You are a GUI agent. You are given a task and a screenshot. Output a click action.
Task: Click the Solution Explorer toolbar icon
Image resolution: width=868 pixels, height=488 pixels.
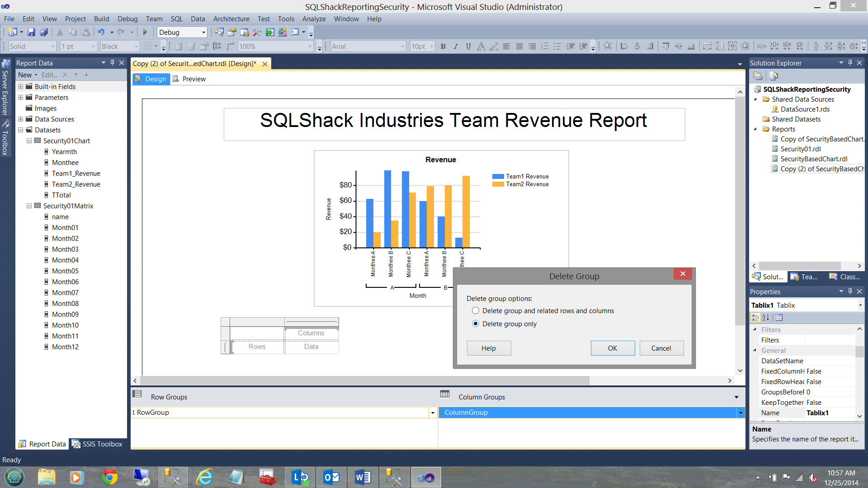[219, 32]
